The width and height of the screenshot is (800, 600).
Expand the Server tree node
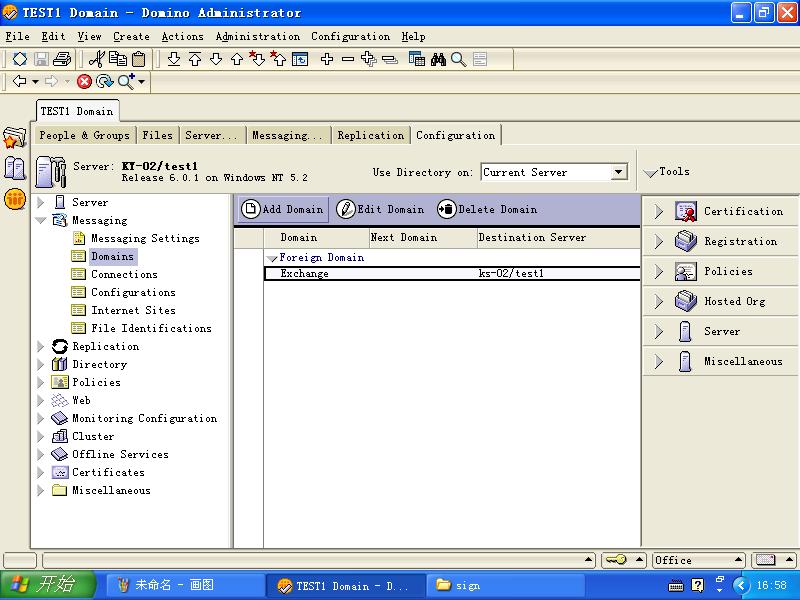click(41, 203)
